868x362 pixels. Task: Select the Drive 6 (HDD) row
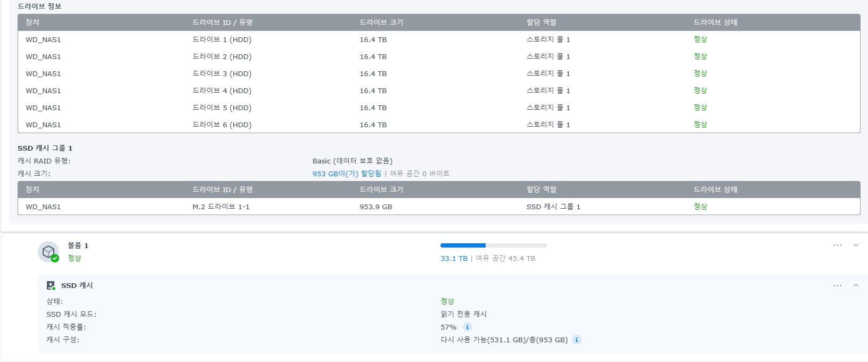(x=439, y=125)
